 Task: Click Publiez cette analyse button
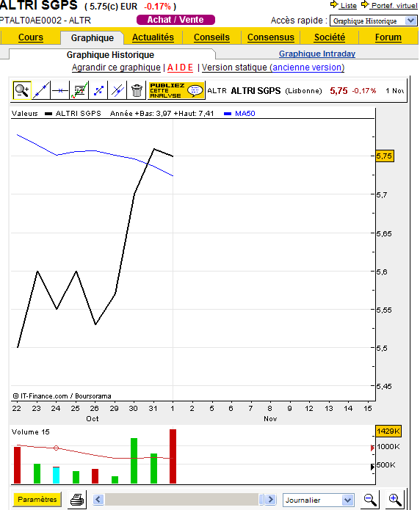point(176,90)
